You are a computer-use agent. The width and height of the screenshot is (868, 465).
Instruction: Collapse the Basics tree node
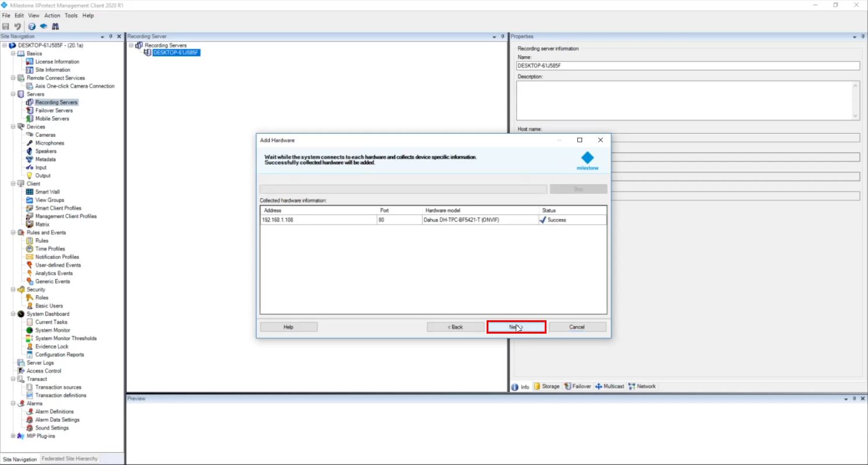pos(13,53)
